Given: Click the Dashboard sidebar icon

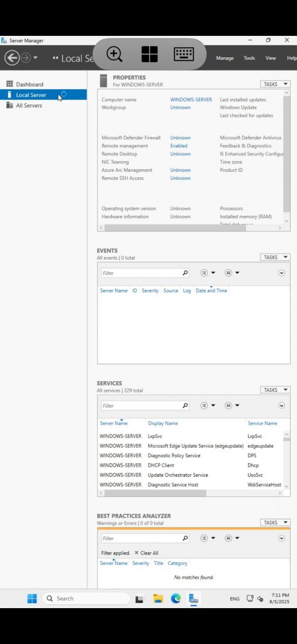Looking at the screenshot, I should pyautogui.click(x=9, y=84).
